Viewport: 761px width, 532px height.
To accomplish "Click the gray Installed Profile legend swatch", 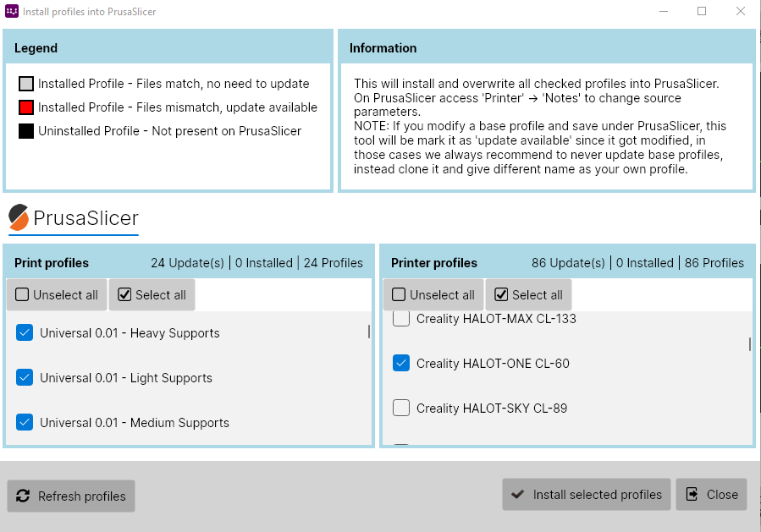I will click(x=26, y=84).
